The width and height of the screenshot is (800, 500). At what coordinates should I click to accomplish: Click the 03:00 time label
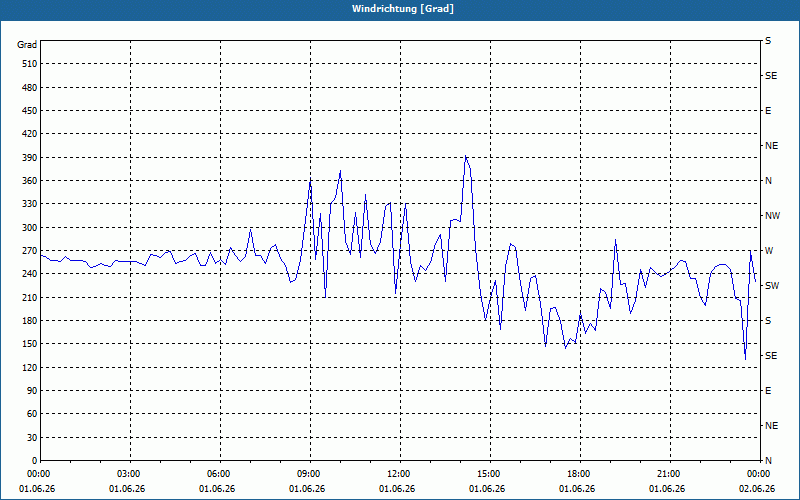(x=128, y=474)
